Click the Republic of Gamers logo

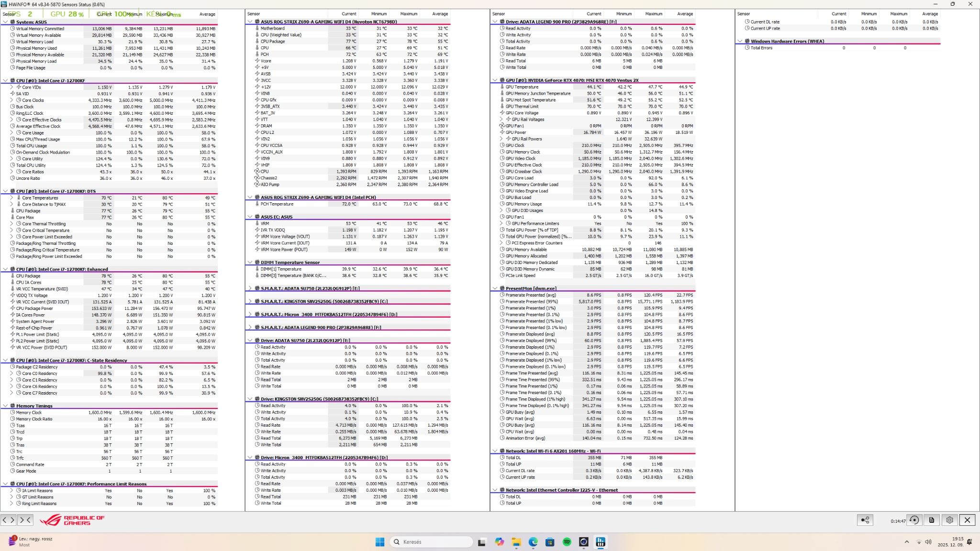click(x=72, y=520)
